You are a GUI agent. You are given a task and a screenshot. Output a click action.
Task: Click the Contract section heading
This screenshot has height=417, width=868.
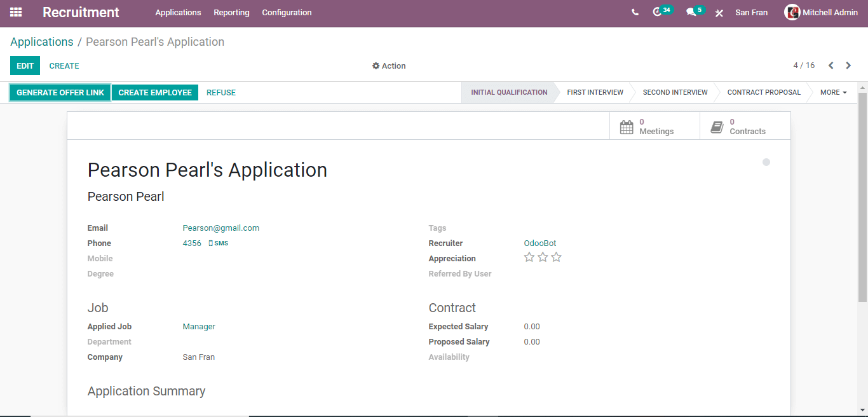(452, 308)
